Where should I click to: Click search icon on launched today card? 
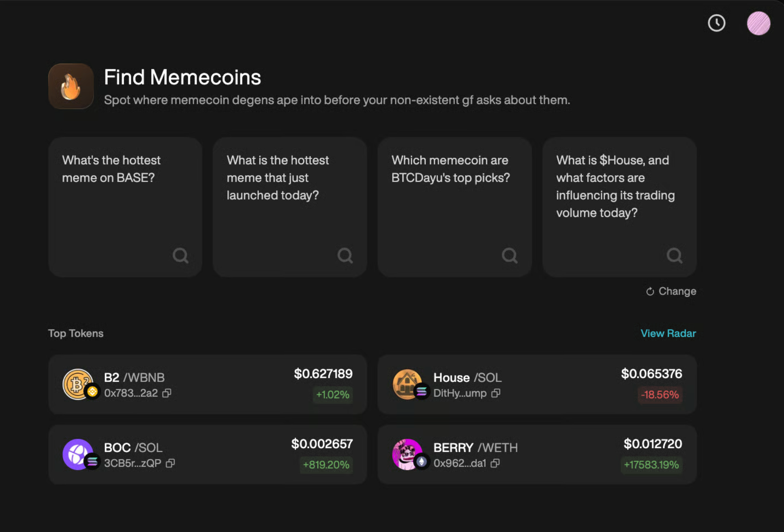pyautogui.click(x=345, y=255)
